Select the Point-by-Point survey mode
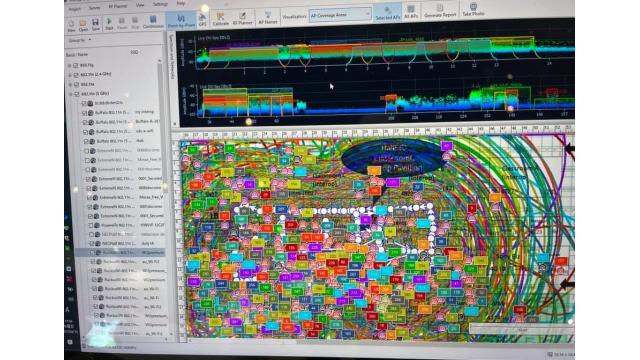The width and height of the screenshot is (640, 360). point(181,21)
